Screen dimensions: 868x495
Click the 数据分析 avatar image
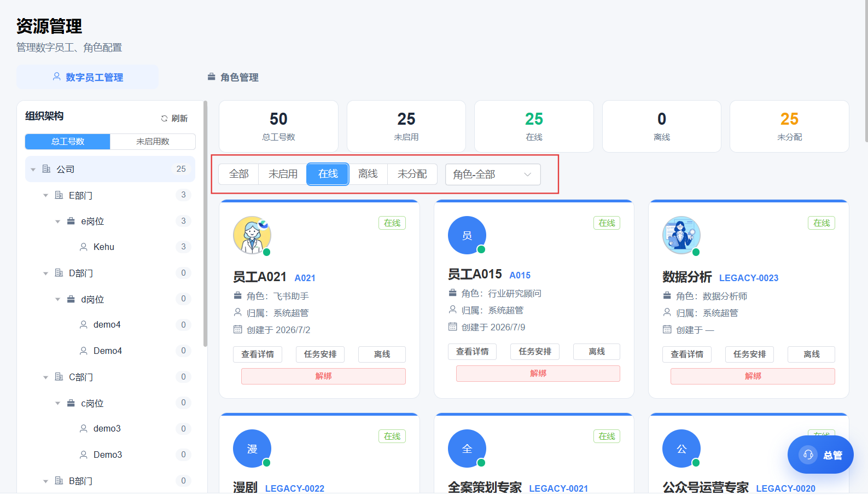click(x=681, y=235)
